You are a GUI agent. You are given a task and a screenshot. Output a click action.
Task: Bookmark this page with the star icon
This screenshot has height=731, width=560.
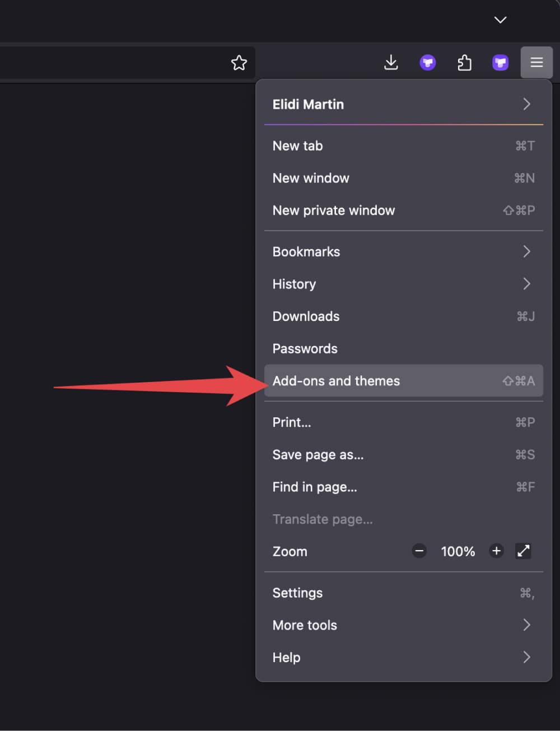(239, 63)
